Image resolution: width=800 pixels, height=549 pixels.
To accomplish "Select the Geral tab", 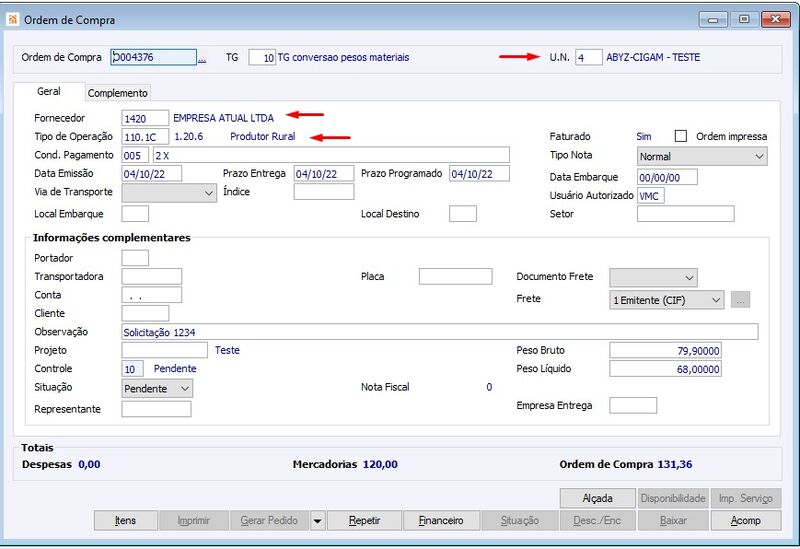I will coord(49,91).
